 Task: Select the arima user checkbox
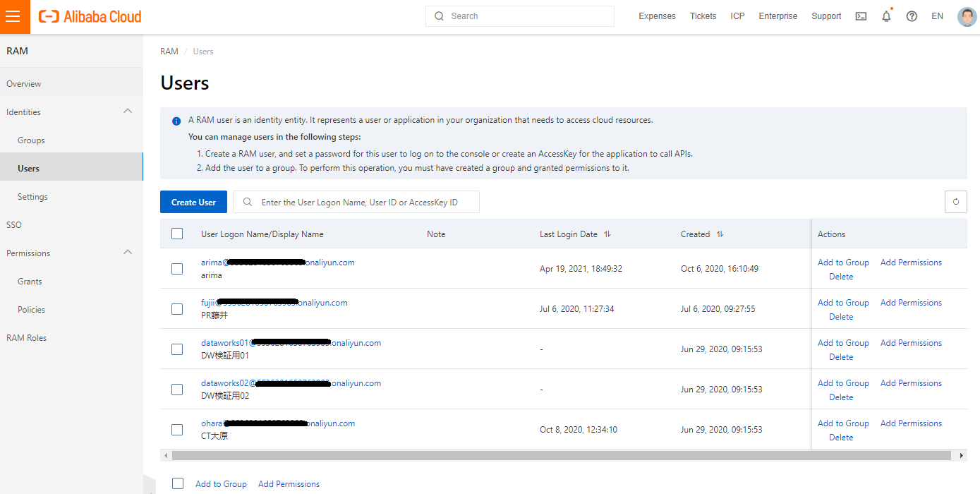[x=177, y=268]
